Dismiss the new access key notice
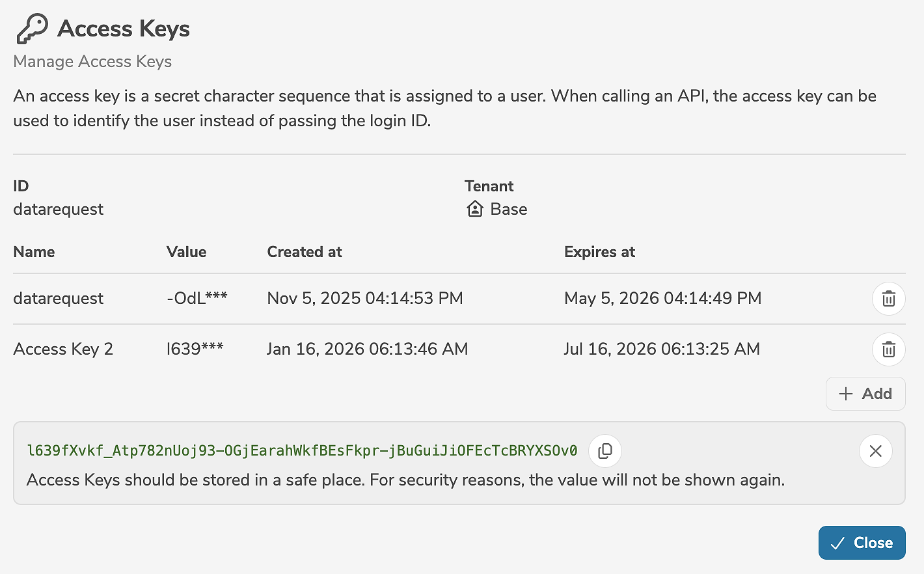924x574 pixels. click(875, 451)
